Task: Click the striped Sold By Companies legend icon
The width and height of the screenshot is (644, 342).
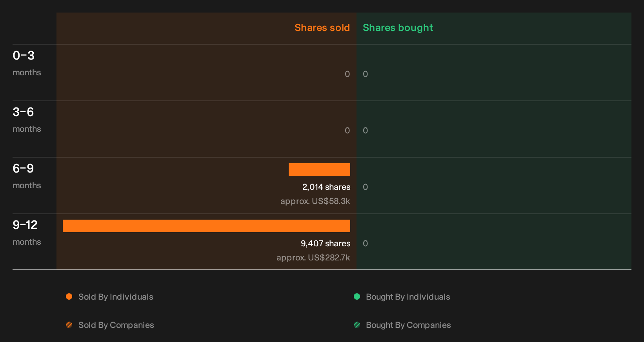Action: coord(69,325)
